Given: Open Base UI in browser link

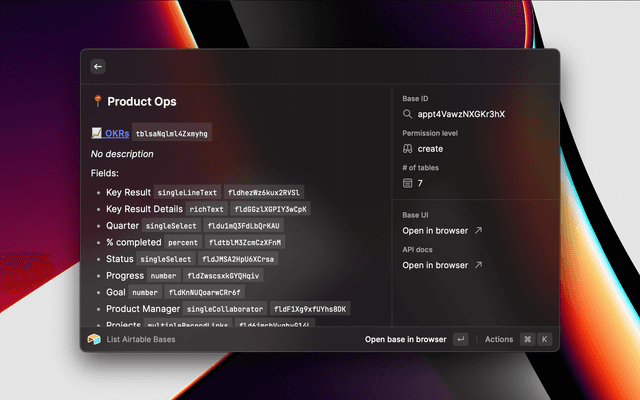Looking at the screenshot, I should (x=435, y=231).
